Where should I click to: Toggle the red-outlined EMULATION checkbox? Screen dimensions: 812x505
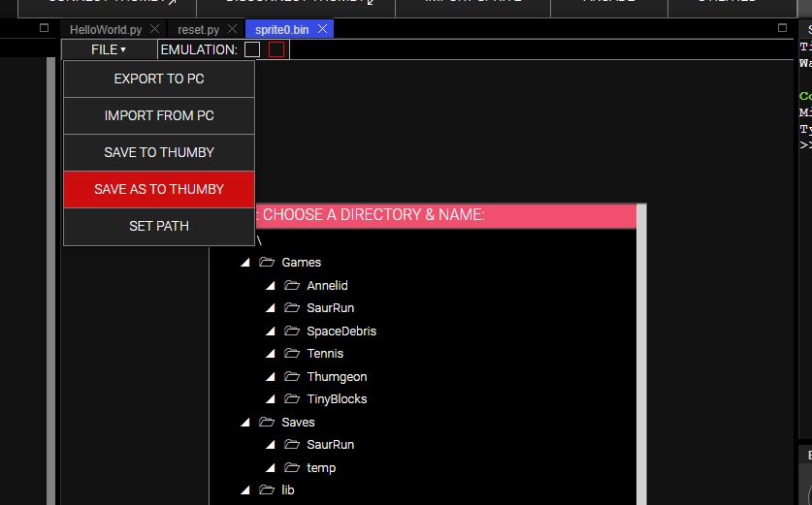[x=276, y=49]
